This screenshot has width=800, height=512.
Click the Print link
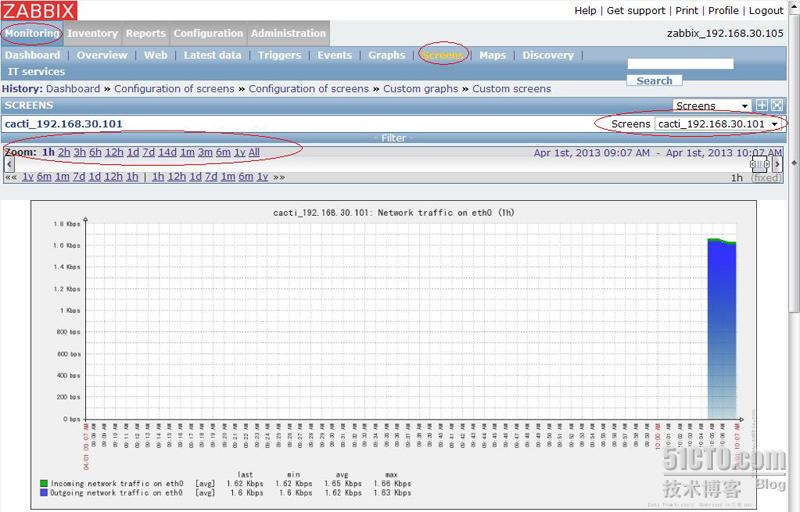click(687, 11)
